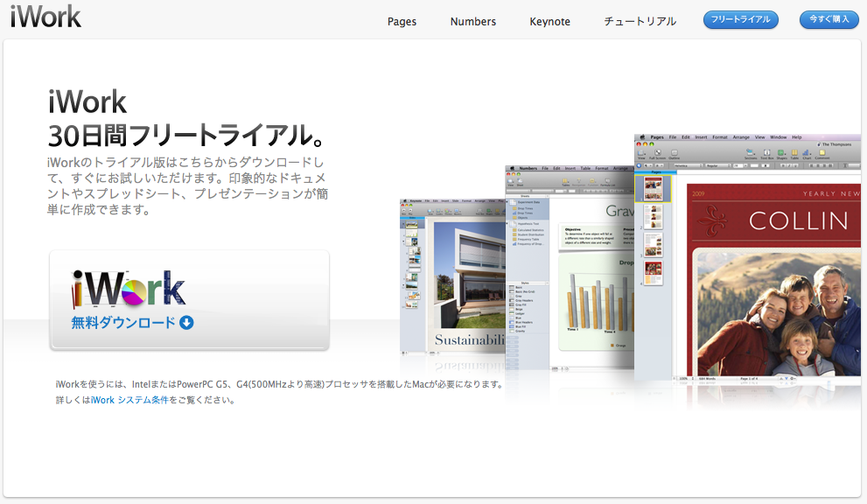867x504 pixels.
Task: Click the Sheet icon in Numbers toolbar
Action: tap(519, 181)
